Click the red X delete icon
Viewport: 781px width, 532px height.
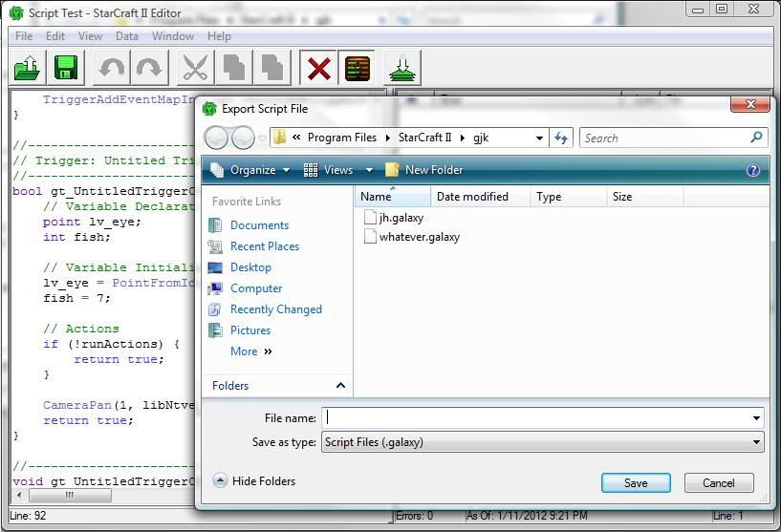tap(318, 68)
